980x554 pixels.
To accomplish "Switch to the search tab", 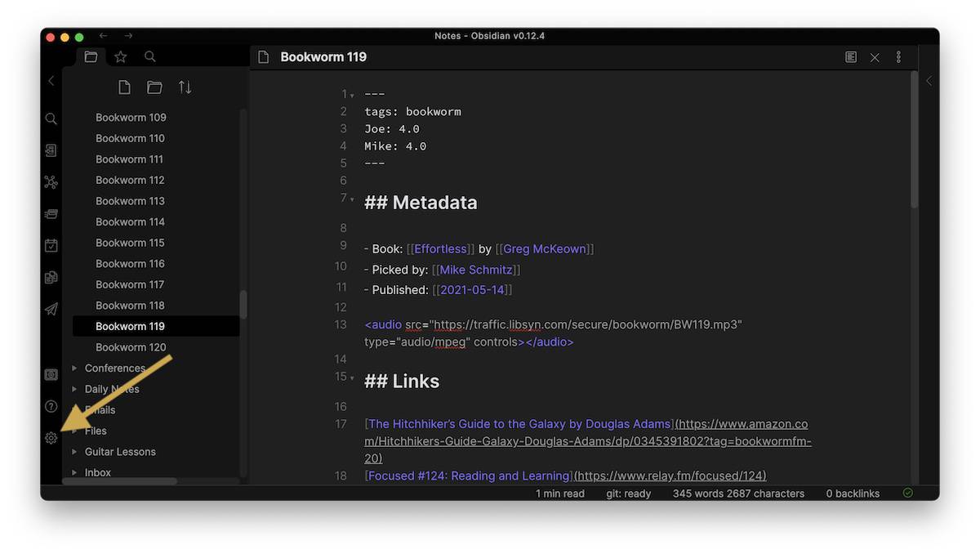I will (x=149, y=56).
